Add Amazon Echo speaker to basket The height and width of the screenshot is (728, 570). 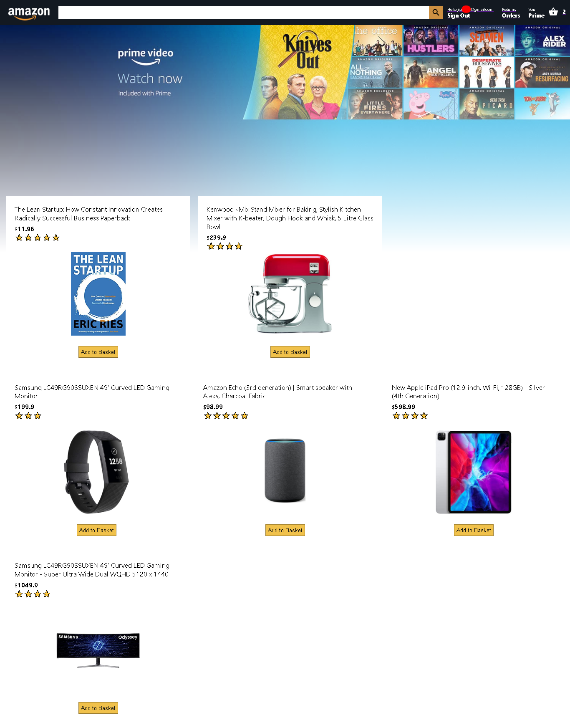point(285,530)
